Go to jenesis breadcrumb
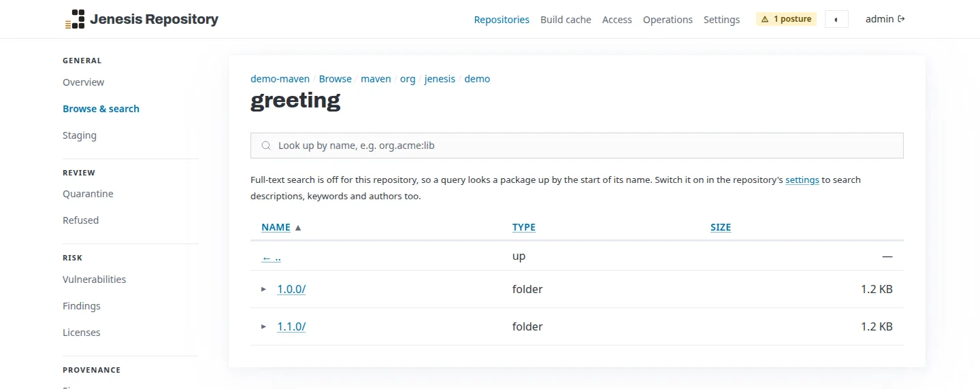The height and width of the screenshot is (389, 980). [x=440, y=79]
